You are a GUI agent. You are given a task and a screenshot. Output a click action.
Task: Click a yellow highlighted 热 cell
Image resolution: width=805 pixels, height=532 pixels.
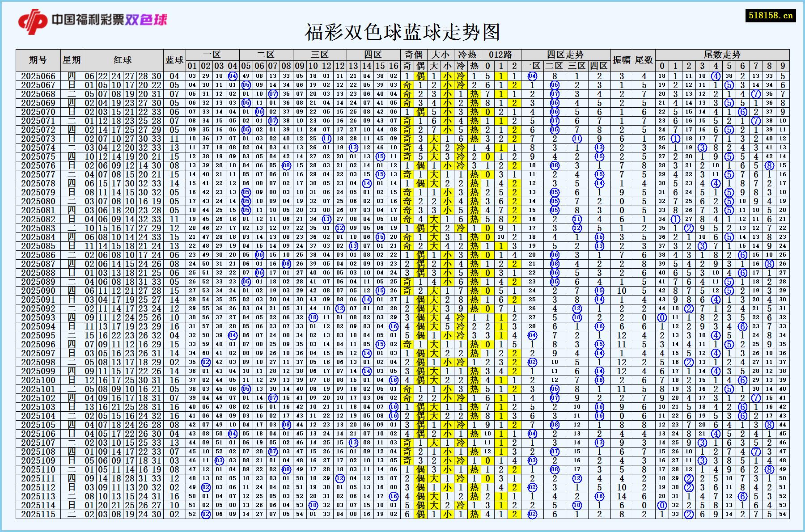474,93
